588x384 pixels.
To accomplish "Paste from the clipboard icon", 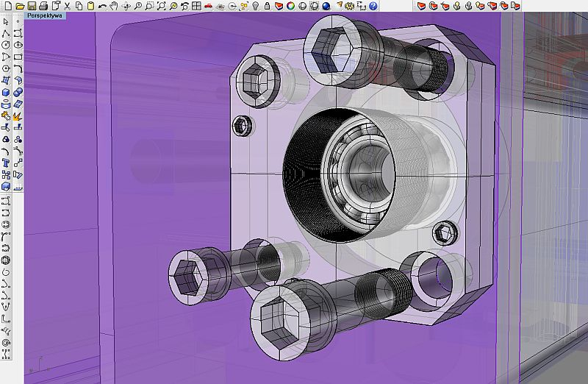I will (90, 6).
